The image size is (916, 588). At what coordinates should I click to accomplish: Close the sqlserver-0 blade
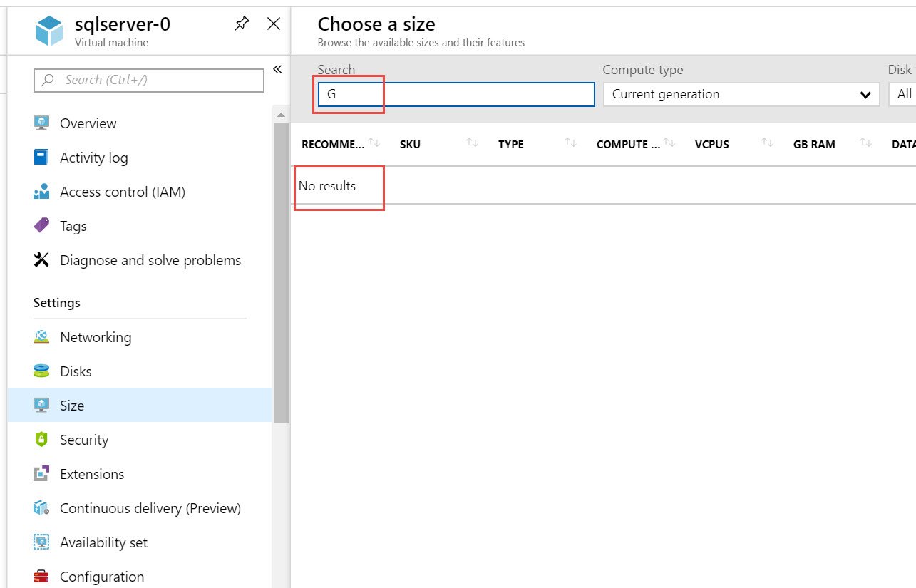point(273,24)
